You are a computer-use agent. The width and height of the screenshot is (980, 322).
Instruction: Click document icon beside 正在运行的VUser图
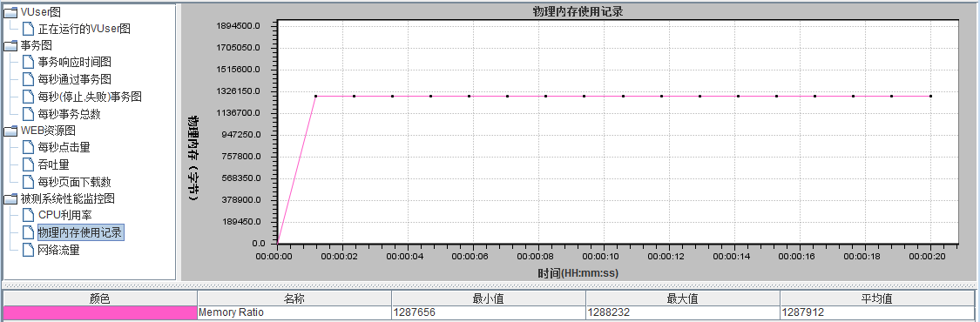click(x=28, y=29)
